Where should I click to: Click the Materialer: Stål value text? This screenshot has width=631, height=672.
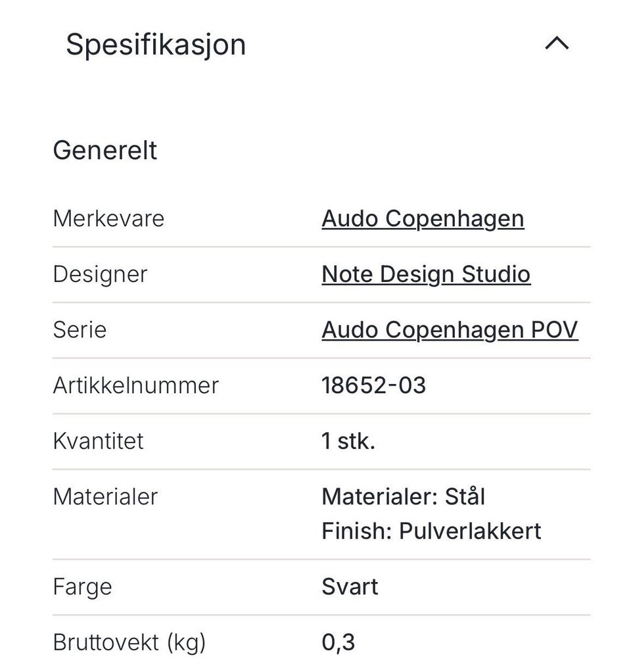(403, 496)
